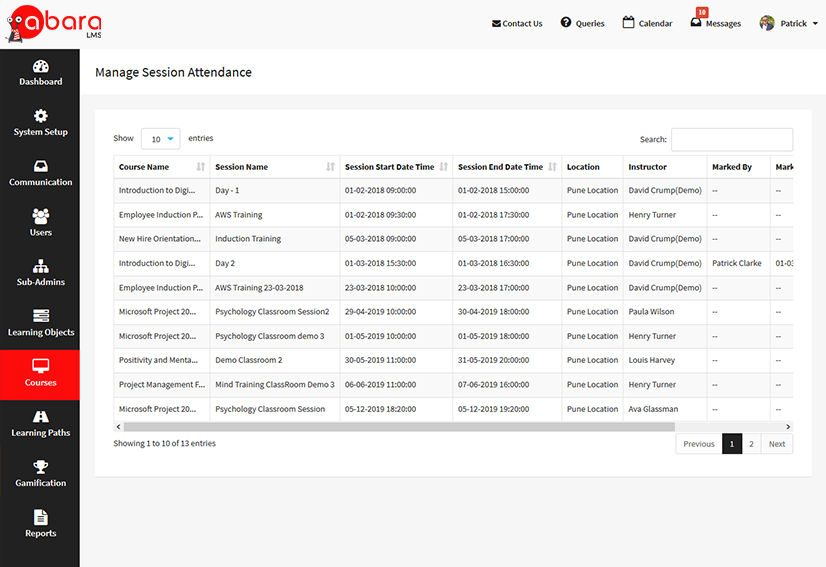Open the Communication inbox icon
This screenshot has width=826, height=567.
tap(41, 166)
